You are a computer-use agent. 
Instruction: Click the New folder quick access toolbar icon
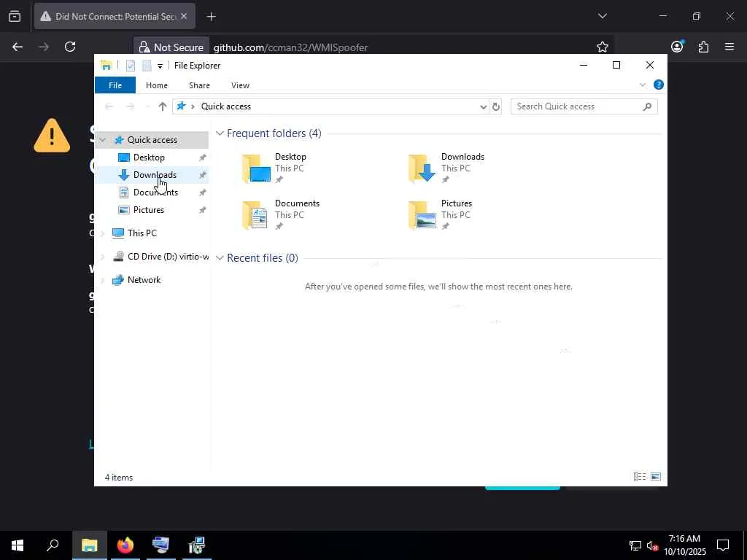click(147, 66)
